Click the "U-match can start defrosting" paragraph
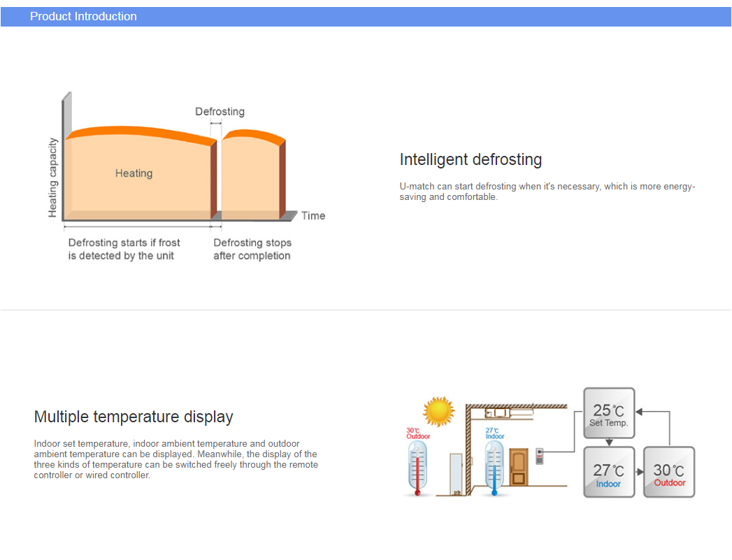Screen dimensions: 732x560 point(547,192)
